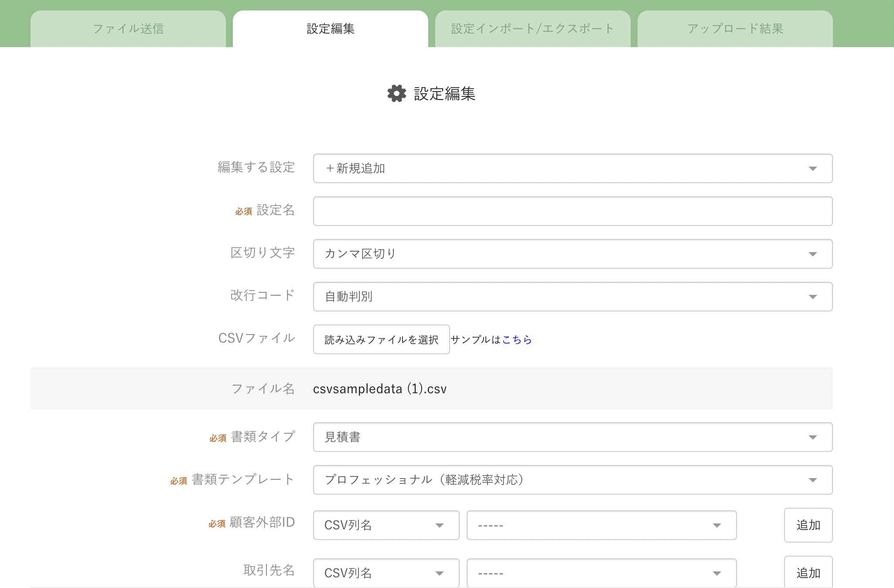Open the 書類タイプ dropdown showing 見積書
The width and height of the screenshot is (894, 588).
573,437
